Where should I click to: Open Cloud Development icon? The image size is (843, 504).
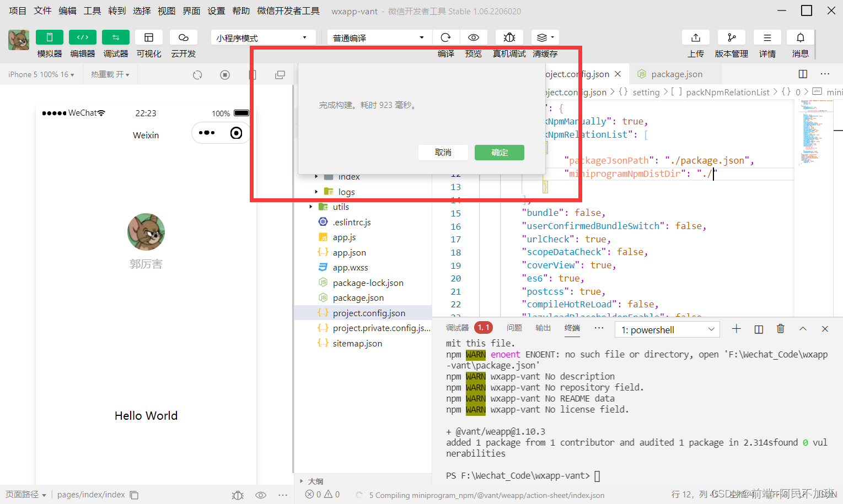184,37
